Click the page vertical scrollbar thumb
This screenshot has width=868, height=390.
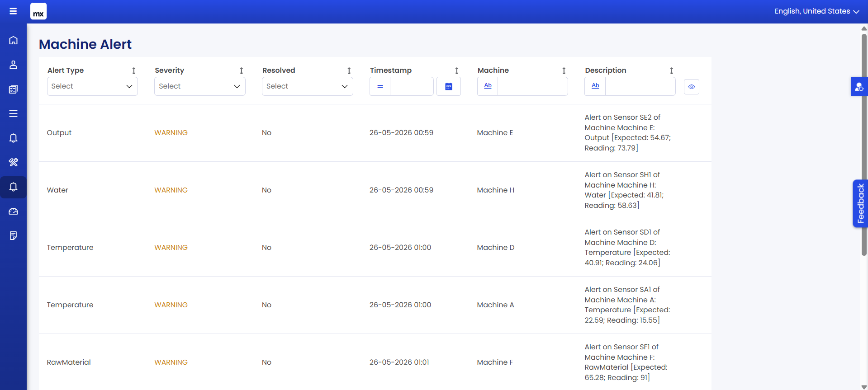coord(864,145)
